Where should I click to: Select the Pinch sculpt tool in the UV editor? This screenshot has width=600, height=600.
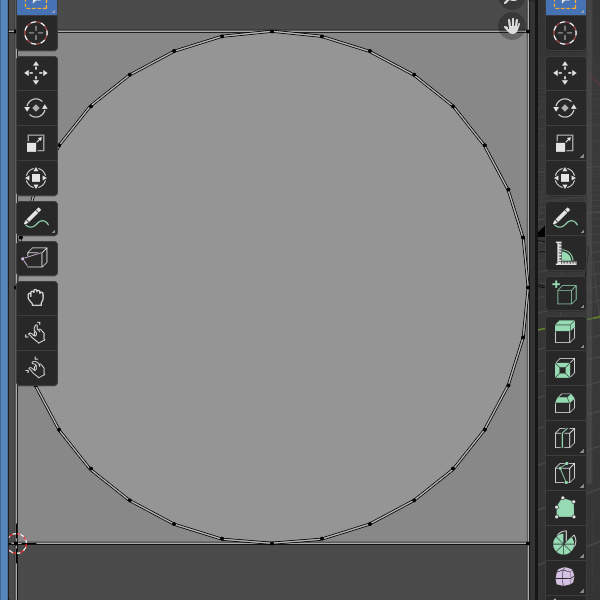point(36,368)
